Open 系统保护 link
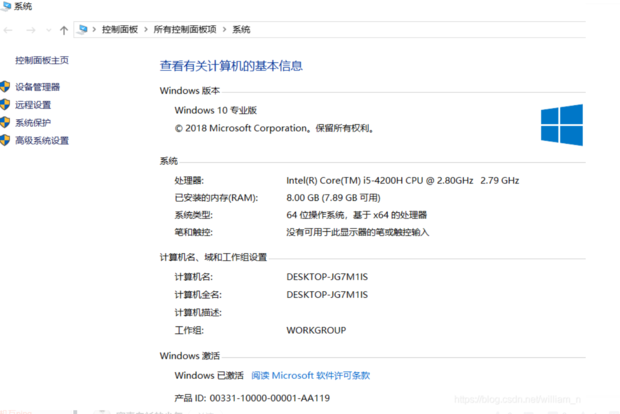620x414 pixels. (33, 123)
